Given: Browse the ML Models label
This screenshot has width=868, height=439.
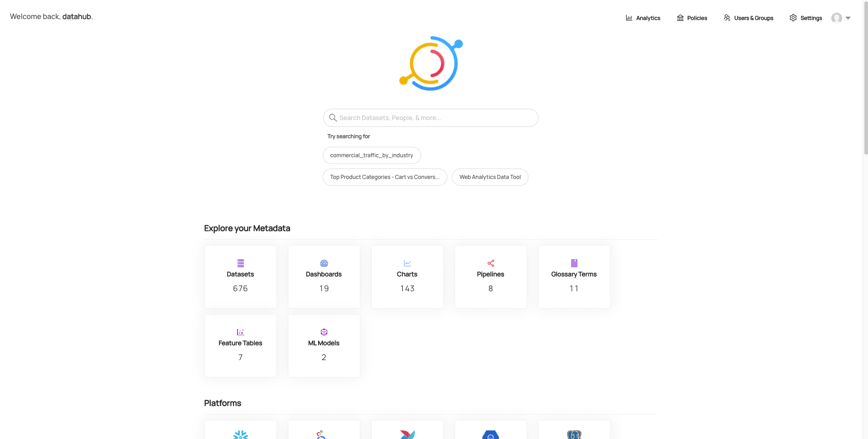Looking at the screenshot, I should pos(324,343).
